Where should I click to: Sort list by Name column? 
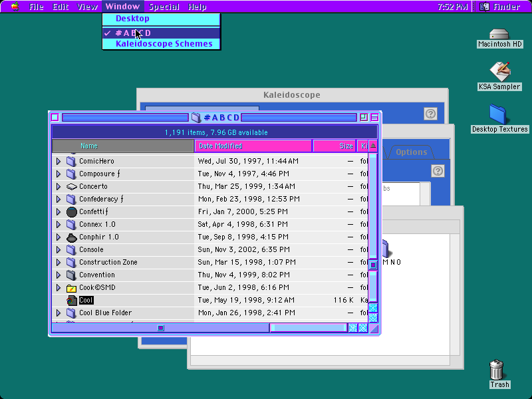(x=123, y=146)
